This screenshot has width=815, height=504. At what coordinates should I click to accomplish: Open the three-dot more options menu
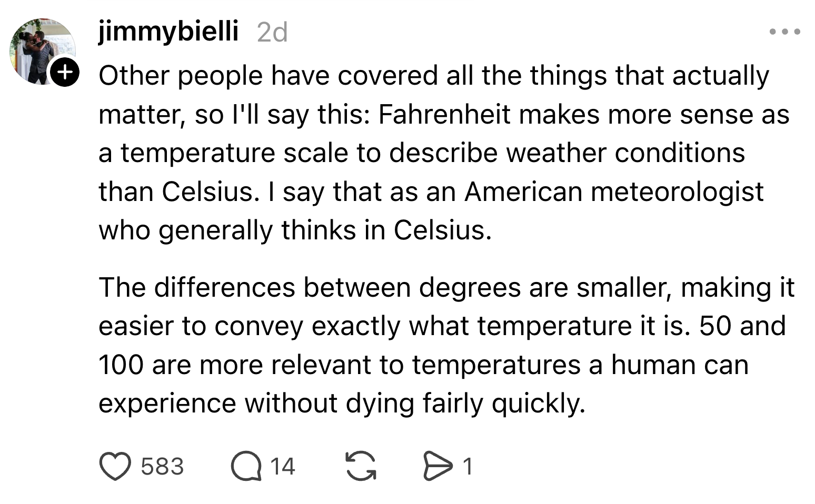coord(784,32)
